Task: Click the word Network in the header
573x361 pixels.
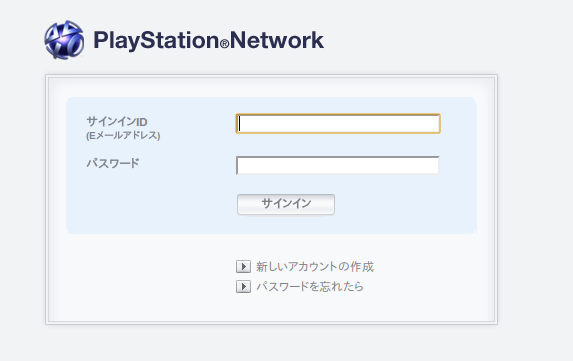Action: (277, 40)
